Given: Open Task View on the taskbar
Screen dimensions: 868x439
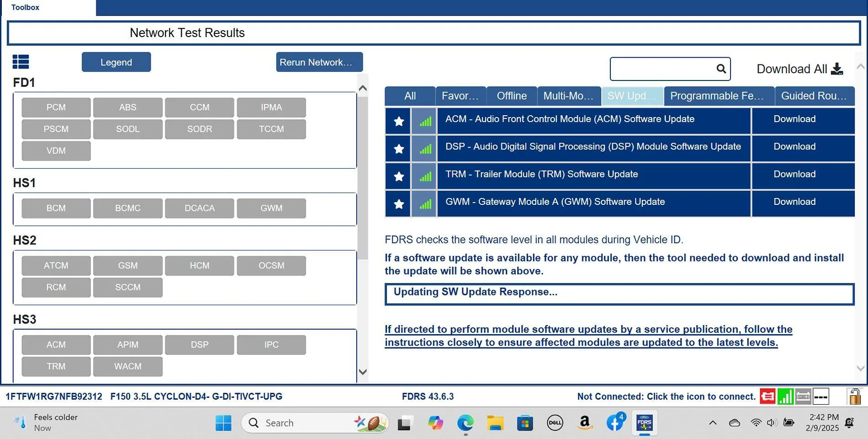Looking at the screenshot, I should pos(404,423).
